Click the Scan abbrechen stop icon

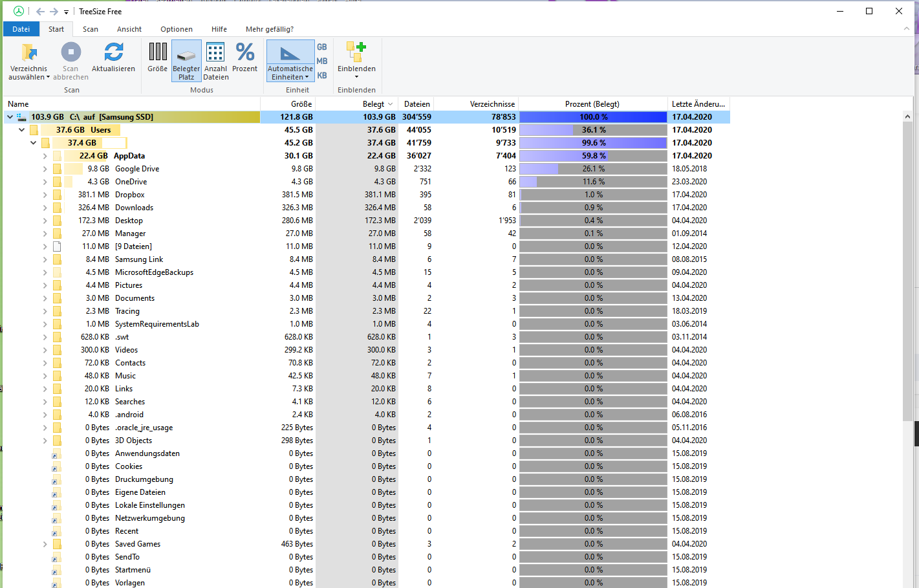70,52
